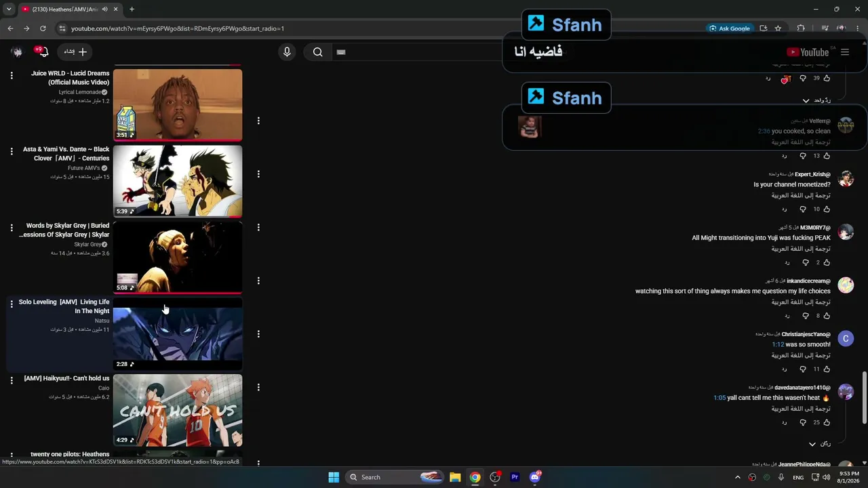Like inkandicecream's life choices comment
868x488 pixels.
[827, 316]
